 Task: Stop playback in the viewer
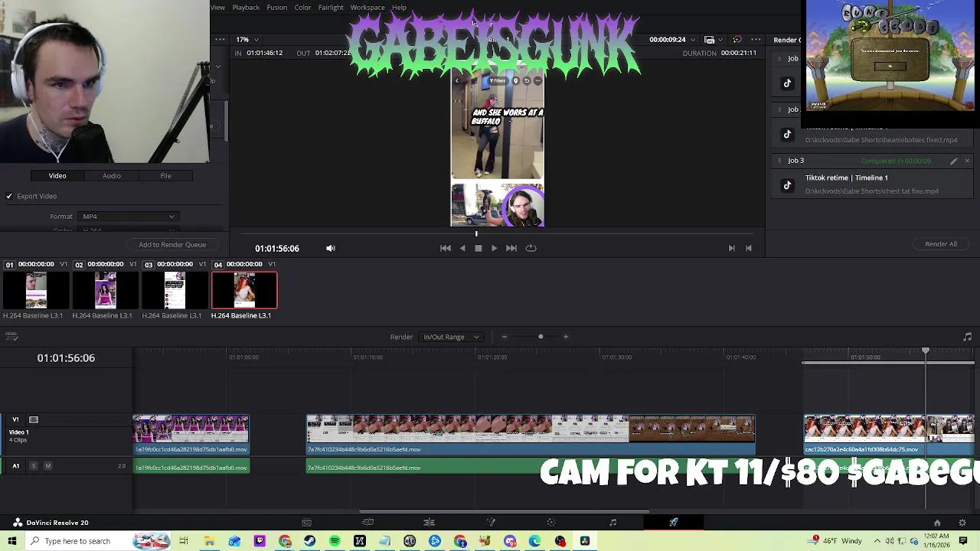479,248
